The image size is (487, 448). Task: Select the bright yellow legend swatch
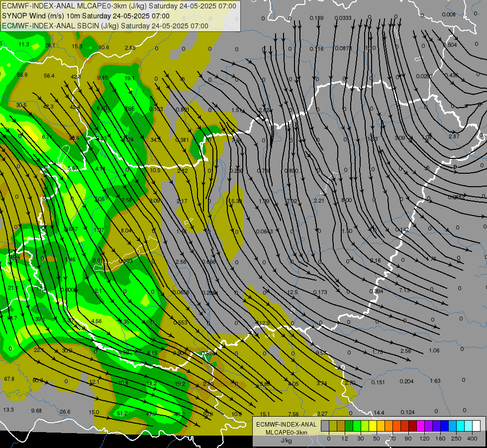pyautogui.click(x=373, y=426)
